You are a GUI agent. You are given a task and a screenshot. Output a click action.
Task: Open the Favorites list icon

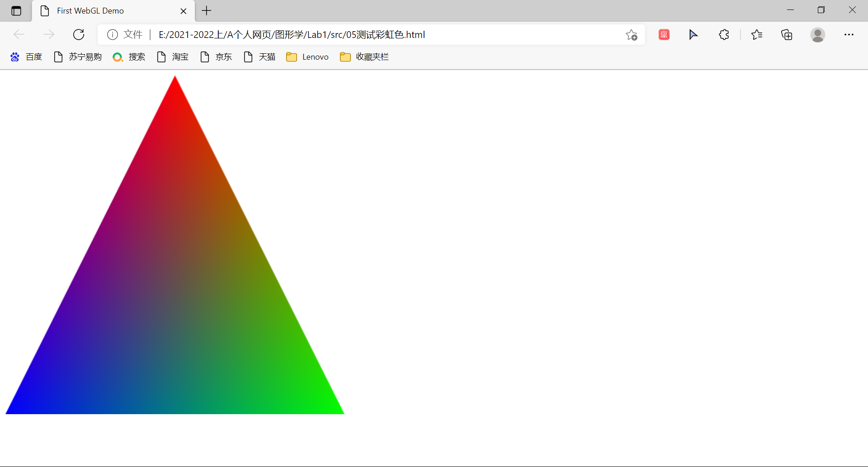click(756, 35)
